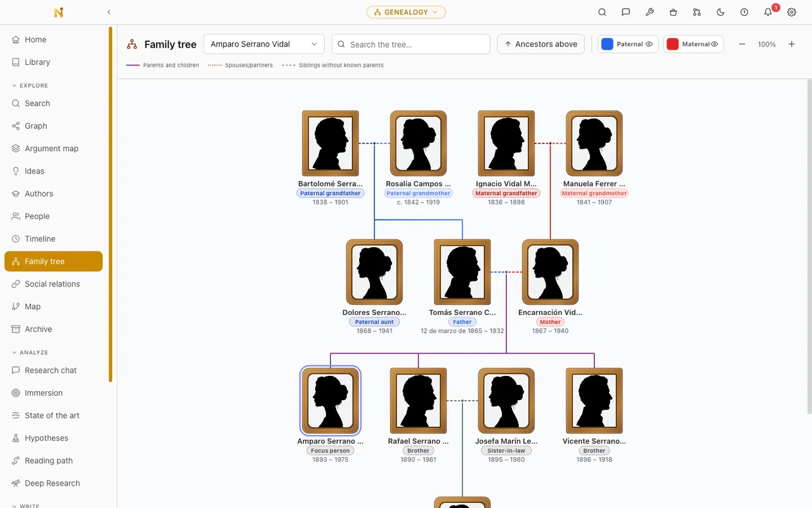Screen dimensions: 812x508
Task: Select Rosalía Campos portrait
Action: [x=418, y=144]
